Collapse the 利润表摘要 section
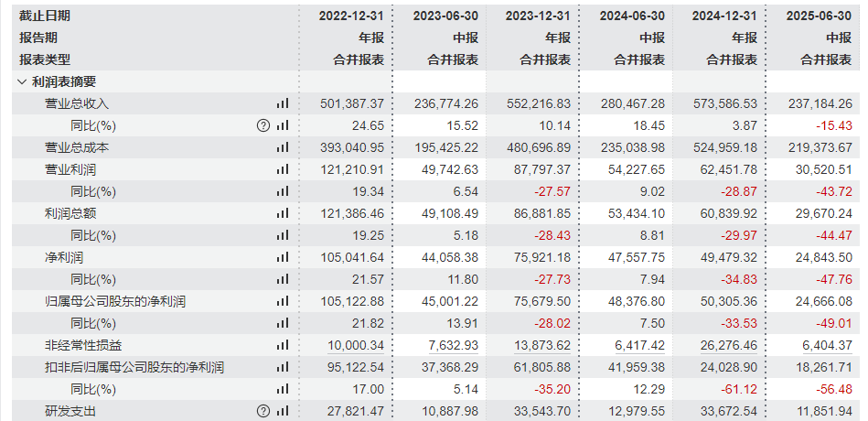This screenshot has height=421, width=868. click(22, 81)
